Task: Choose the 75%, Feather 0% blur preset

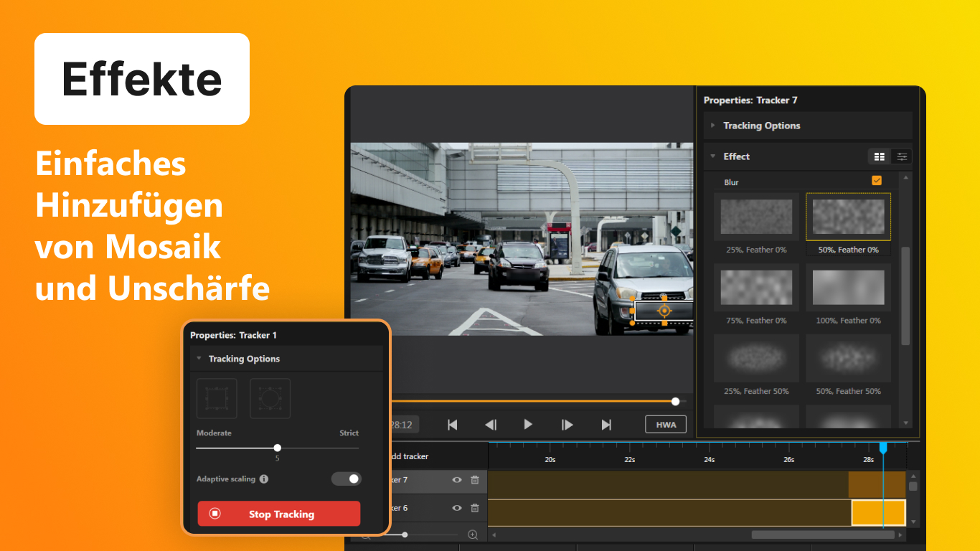Action: (x=756, y=288)
